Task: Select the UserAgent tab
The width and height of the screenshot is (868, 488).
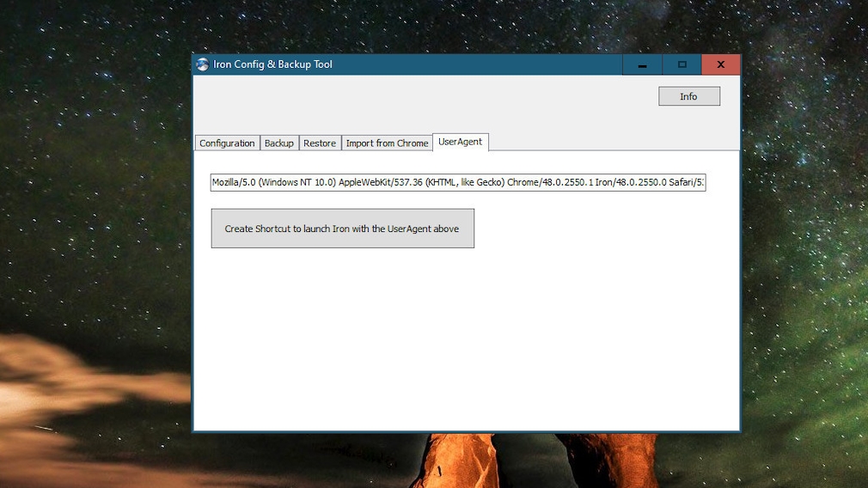Action: (460, 142)
